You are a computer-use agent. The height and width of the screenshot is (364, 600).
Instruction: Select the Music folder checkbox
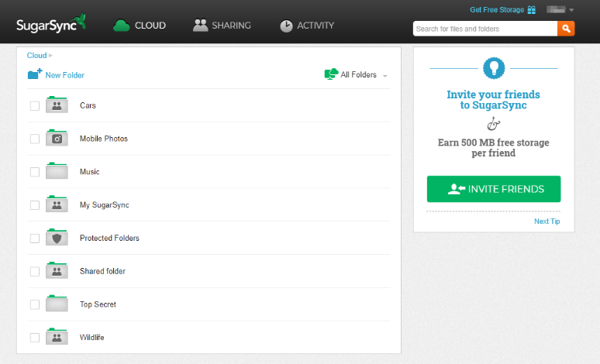(35, 172)
